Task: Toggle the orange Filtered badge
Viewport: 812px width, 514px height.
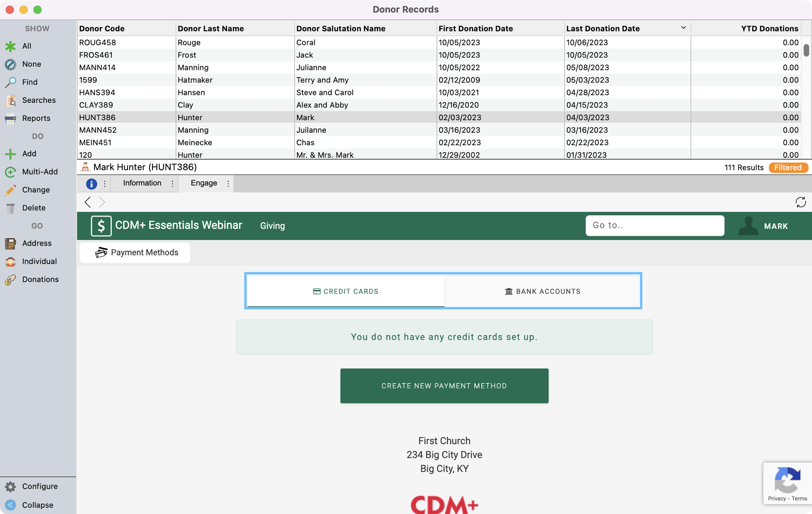Action: [788, 167]
